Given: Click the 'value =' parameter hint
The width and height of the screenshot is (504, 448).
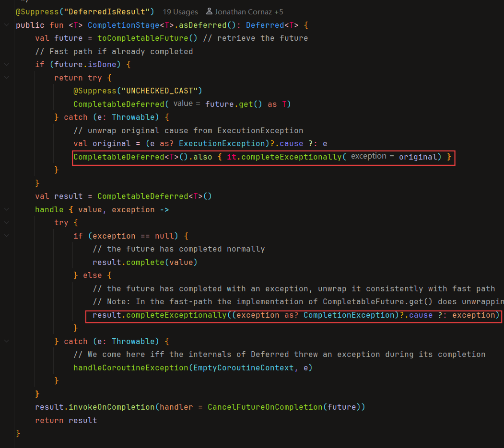Looking at the screenshot, I should coord(187,103).
